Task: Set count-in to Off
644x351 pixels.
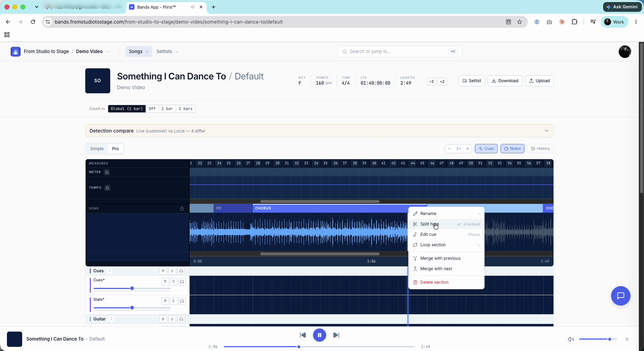Action: tap(152, 109)
